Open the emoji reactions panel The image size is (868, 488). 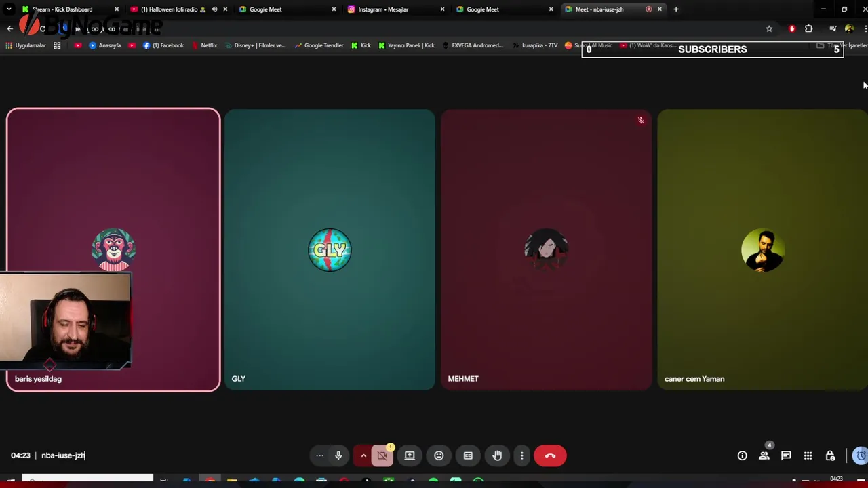(x=439, y=455)
